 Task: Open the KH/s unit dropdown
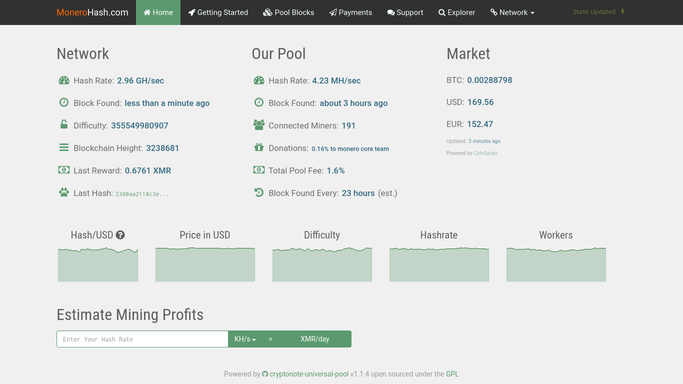coord(245,339)
